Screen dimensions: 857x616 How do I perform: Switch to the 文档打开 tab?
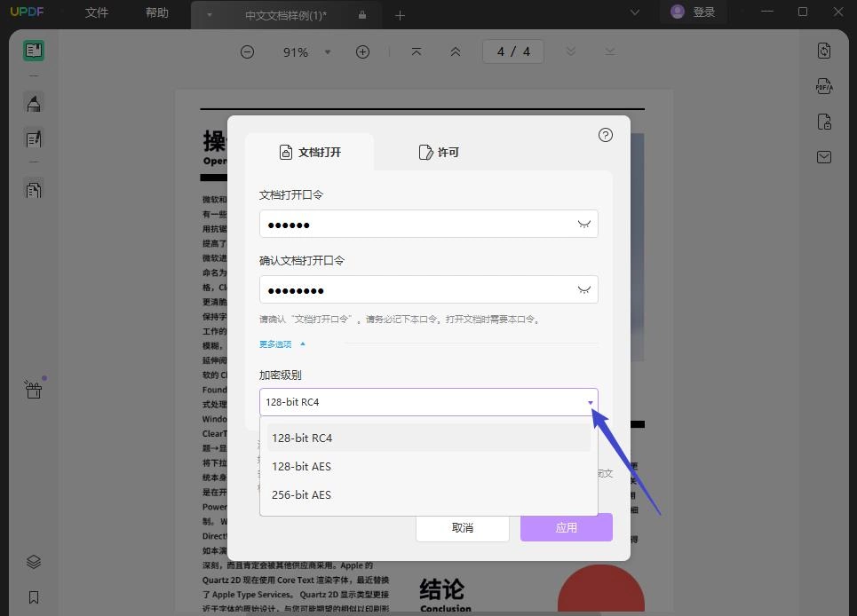point(310,153)
